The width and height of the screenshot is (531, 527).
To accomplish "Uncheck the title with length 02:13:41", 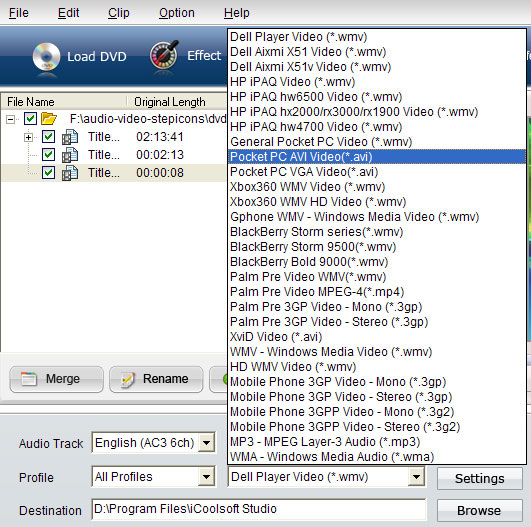I will pyautogui.click(x=48, y=137).
